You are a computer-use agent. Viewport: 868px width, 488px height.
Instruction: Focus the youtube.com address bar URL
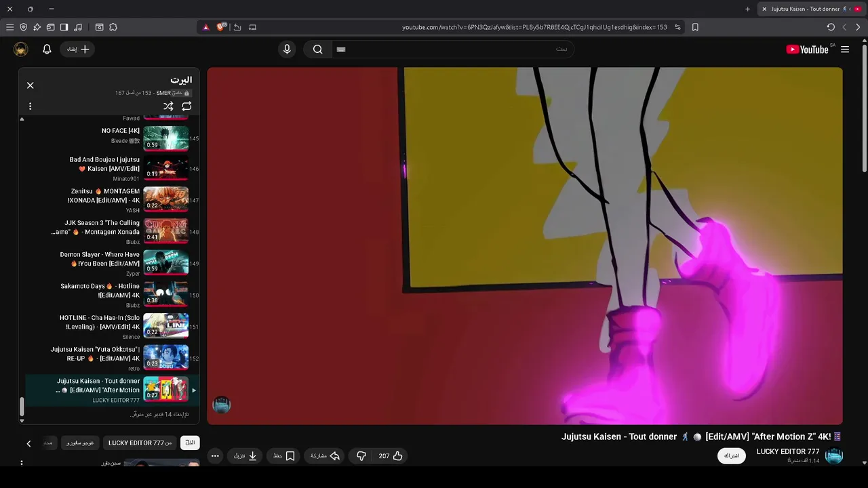(534, 27)
